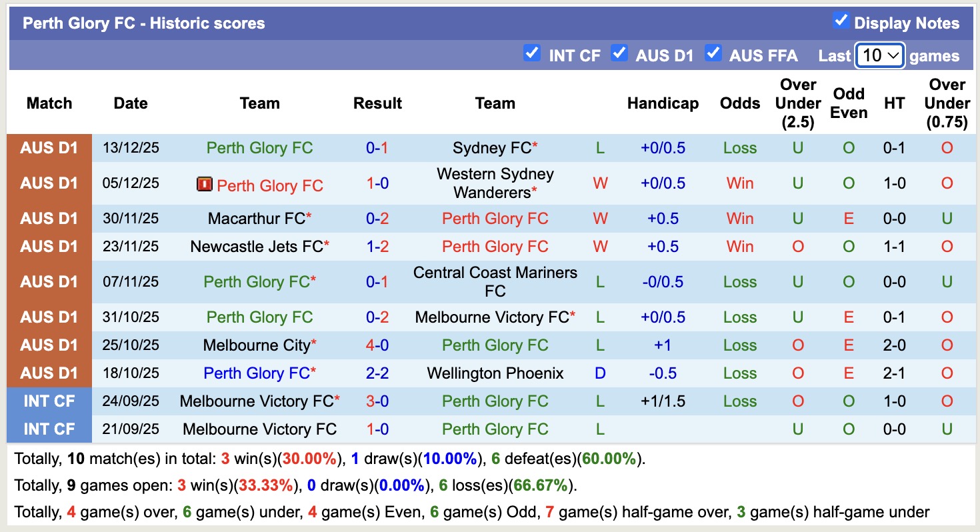Click the INT CF label on the 24/09/25 row
The height and width of the screenshot is (532, 980).
pos(49,401)
